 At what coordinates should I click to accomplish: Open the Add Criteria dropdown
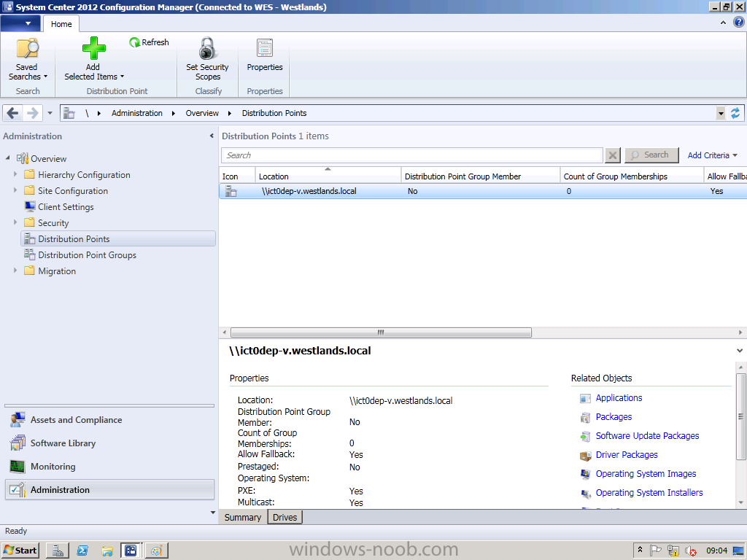point(713,155)
